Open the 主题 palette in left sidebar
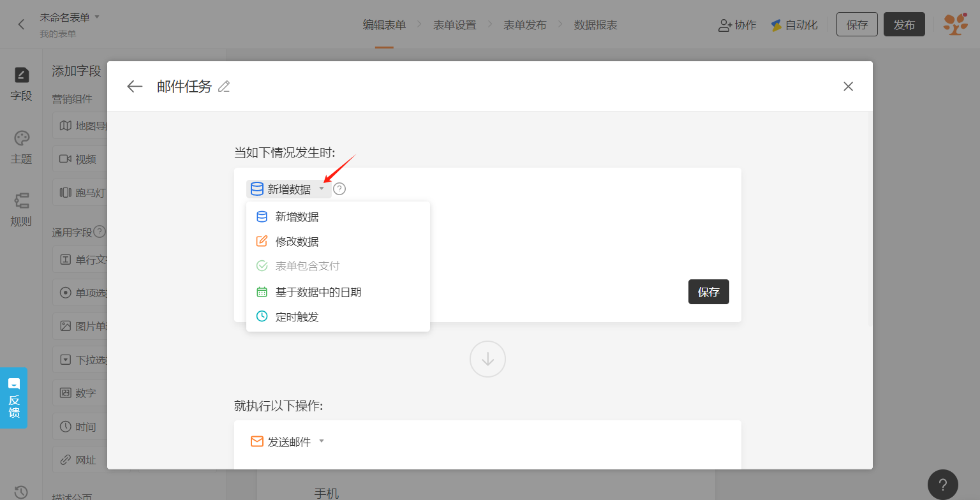The width and height of the screenshot is (980, 500). pos(21,147)
